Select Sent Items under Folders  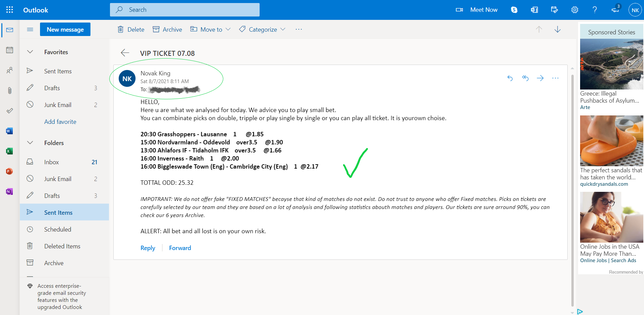[x=65, y=212]
